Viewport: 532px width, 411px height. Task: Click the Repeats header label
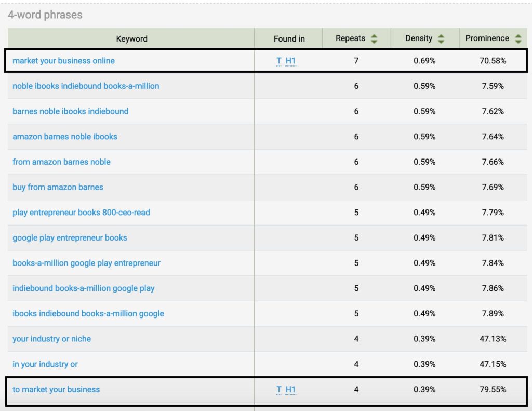pos(351,38)
